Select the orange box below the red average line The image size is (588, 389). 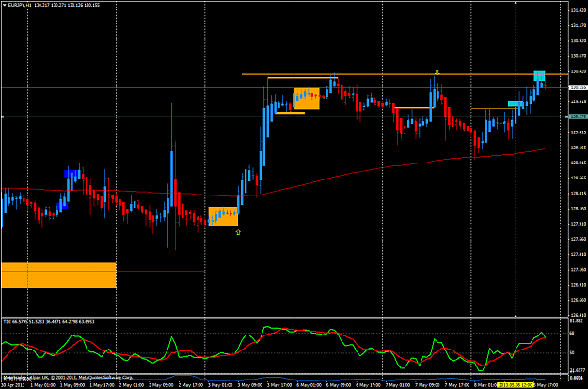(x=223, y=216)
